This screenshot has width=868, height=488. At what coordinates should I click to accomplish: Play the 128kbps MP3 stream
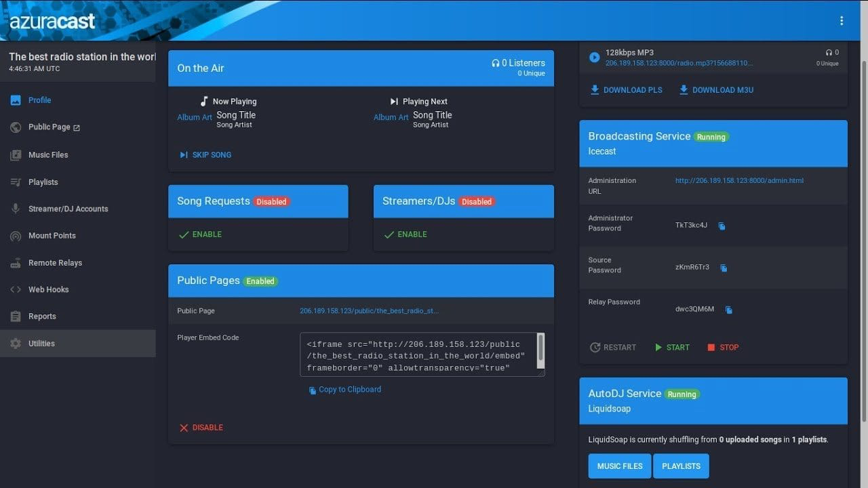click(593, 57)
